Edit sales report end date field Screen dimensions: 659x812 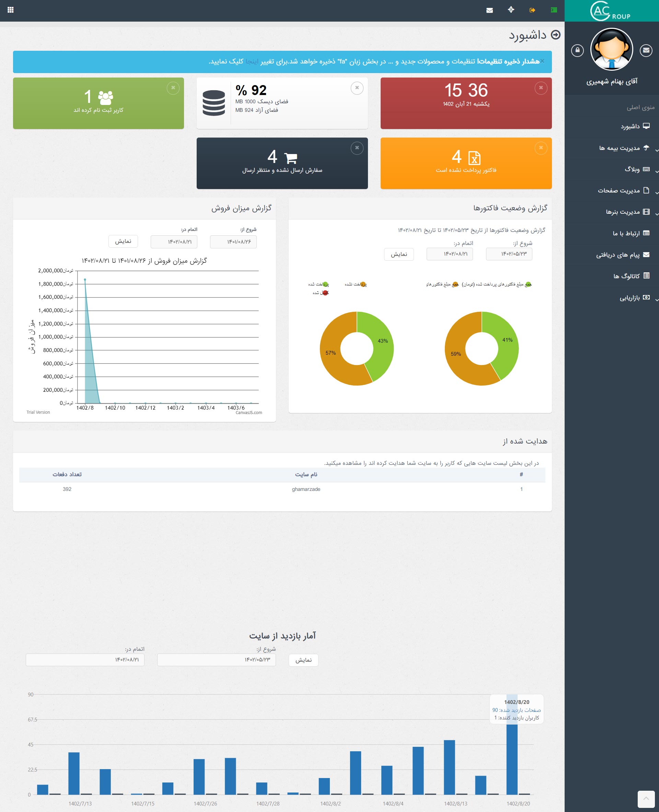tap(174, 242)
